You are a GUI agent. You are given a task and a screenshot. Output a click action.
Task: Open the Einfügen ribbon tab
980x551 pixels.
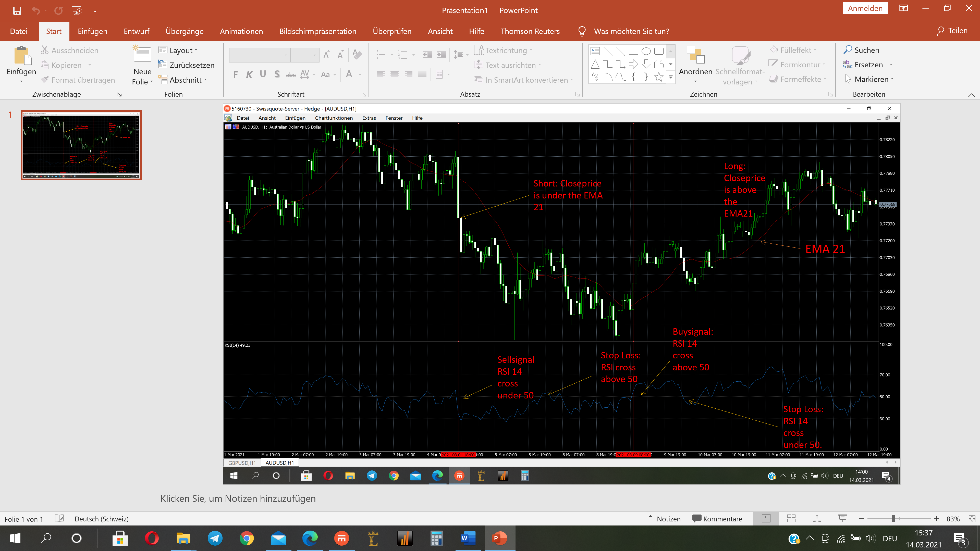coord(92,31)
